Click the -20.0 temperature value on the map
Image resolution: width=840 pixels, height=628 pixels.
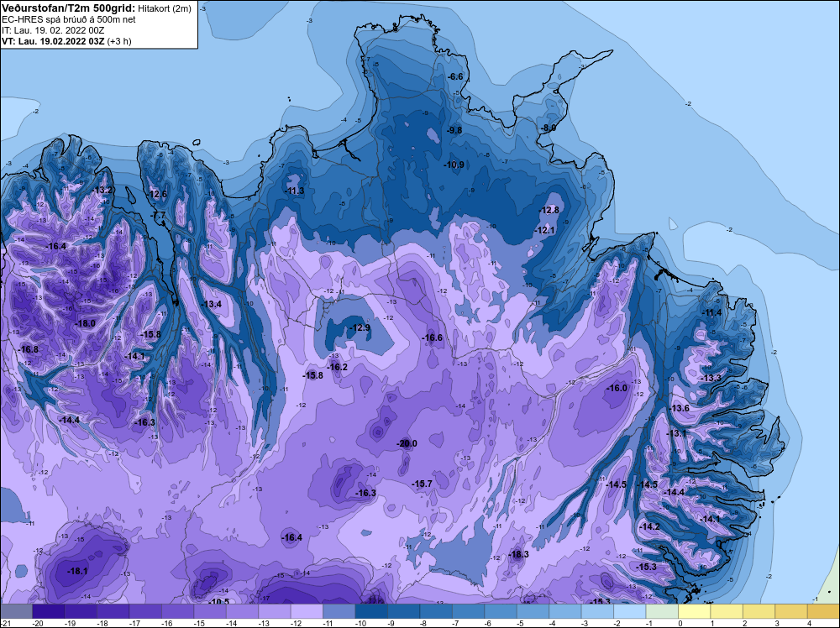[407, 443]
